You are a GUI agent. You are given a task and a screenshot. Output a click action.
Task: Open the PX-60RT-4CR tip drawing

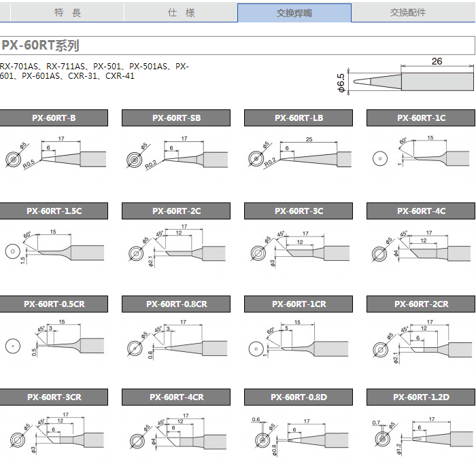178,431
